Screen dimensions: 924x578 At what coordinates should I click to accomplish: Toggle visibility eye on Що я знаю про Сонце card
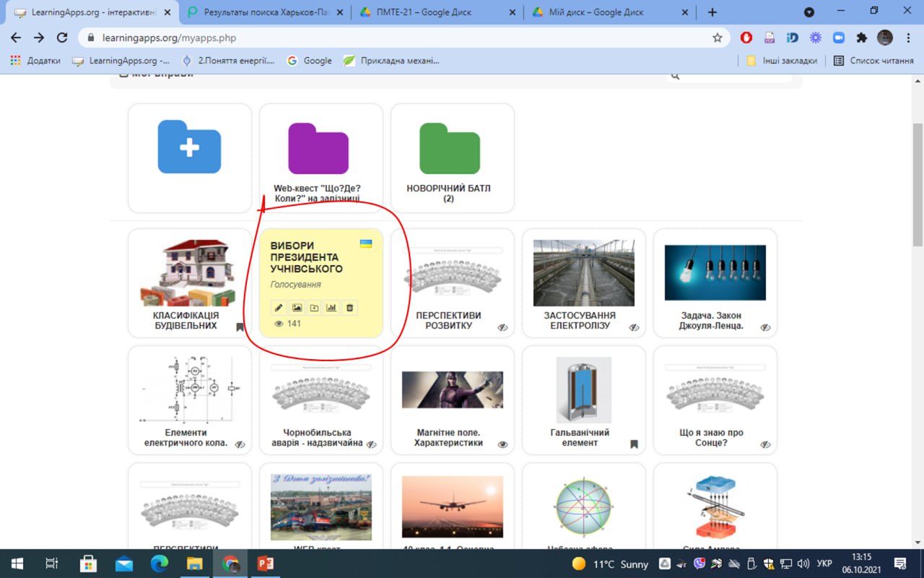point(766,444)
